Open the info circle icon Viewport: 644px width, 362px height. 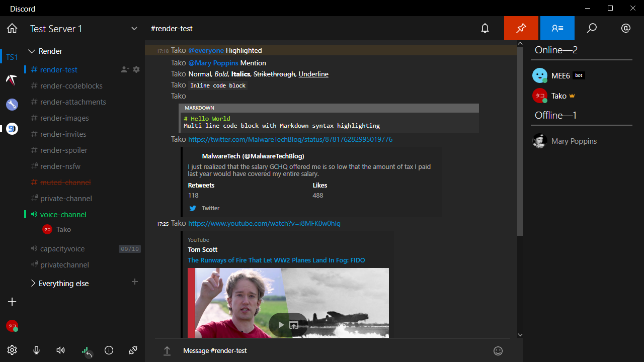click(x=109, y=350)
